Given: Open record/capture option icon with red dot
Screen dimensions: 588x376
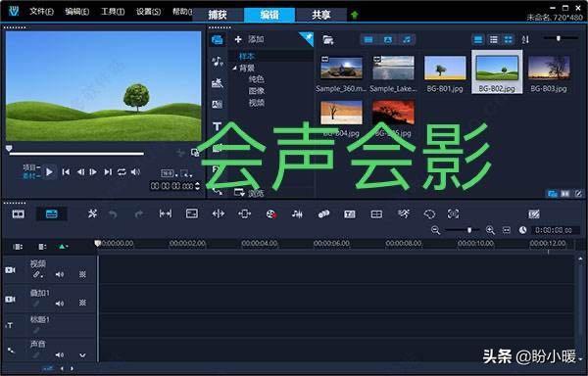Looking at the screenshot, I should (x=271, y=214).
